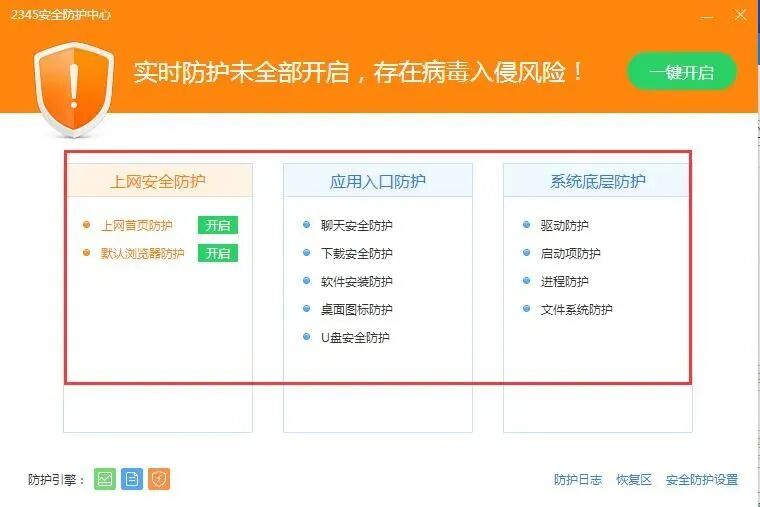Click the bullet icon beside 驱动防护
This screenshot has width=760, height=507.
pos(526,224)
